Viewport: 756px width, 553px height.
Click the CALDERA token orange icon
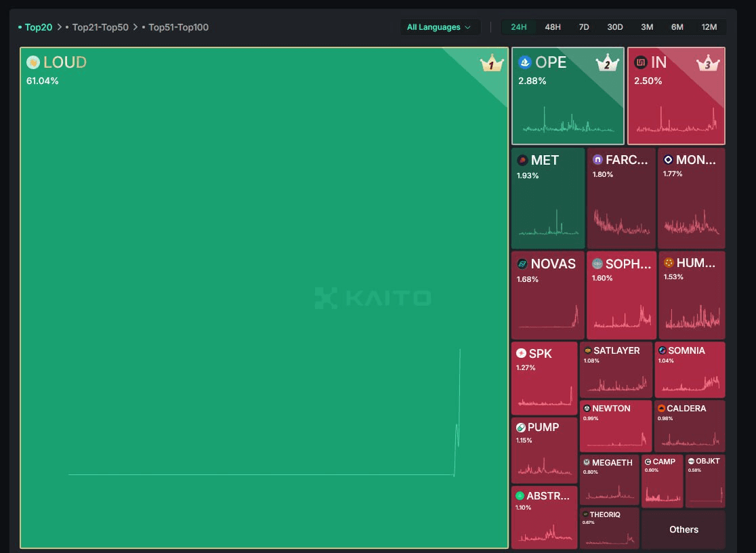click(x=661, y=408)
